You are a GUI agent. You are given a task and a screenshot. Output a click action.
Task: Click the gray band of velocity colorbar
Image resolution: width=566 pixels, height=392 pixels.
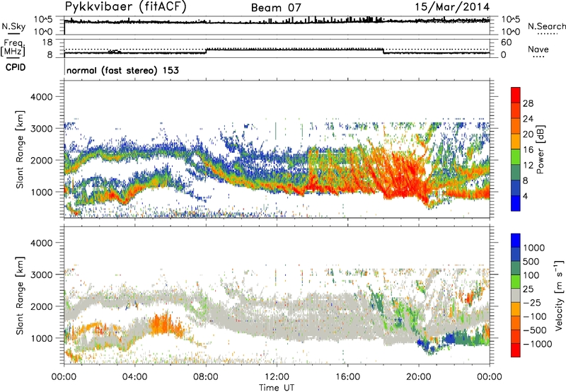(x=516, y=296)
